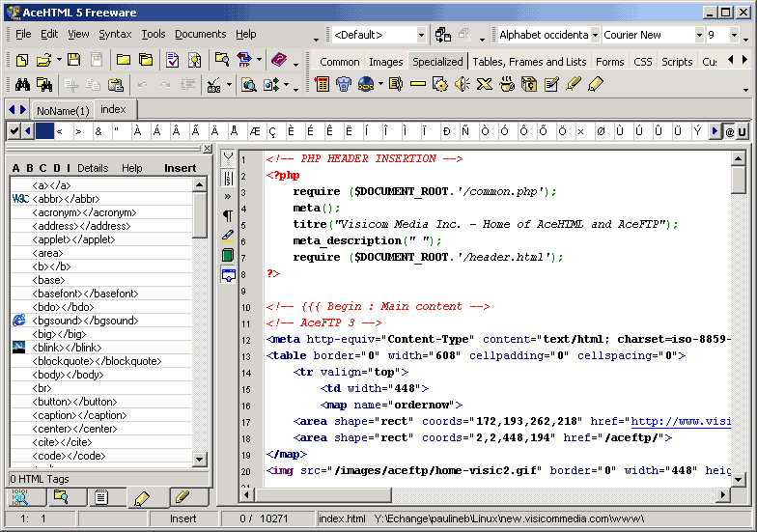Close the tag panel with X button

coord(207,149)
